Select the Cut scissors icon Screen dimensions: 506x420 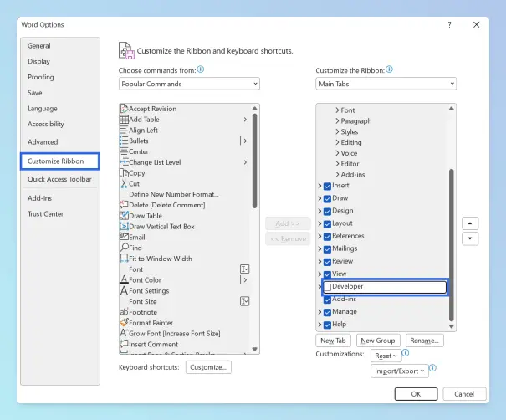124,184
